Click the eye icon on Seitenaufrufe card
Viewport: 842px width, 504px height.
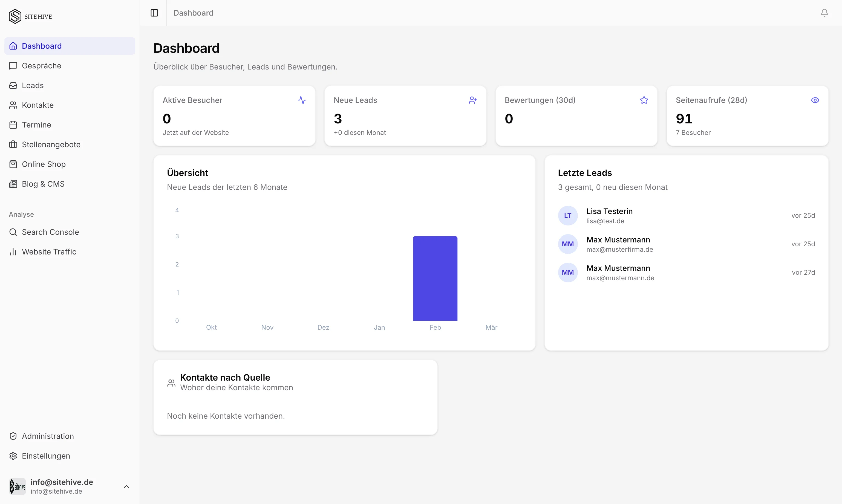815,100
